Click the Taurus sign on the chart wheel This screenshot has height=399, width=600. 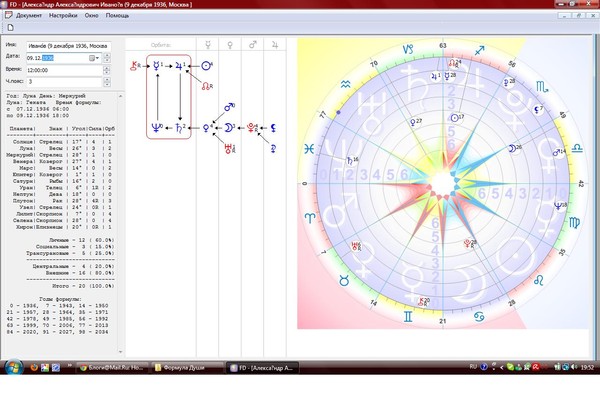(x=344, y=281)
